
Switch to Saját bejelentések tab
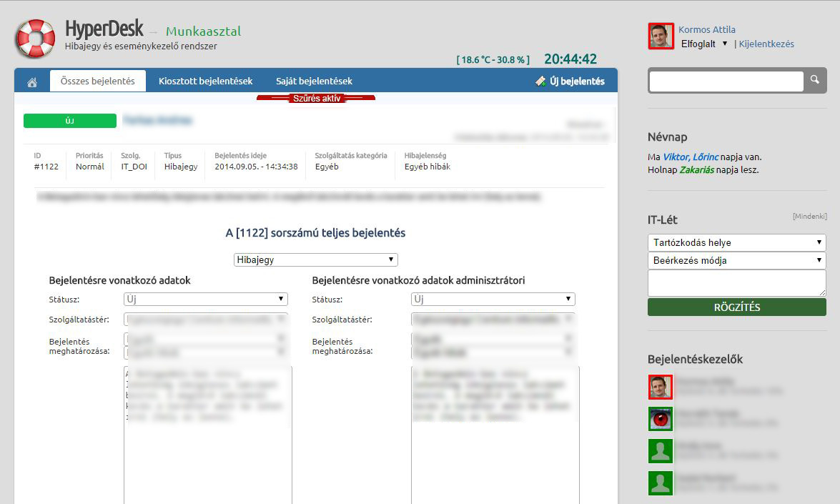[x=314, y=81]
